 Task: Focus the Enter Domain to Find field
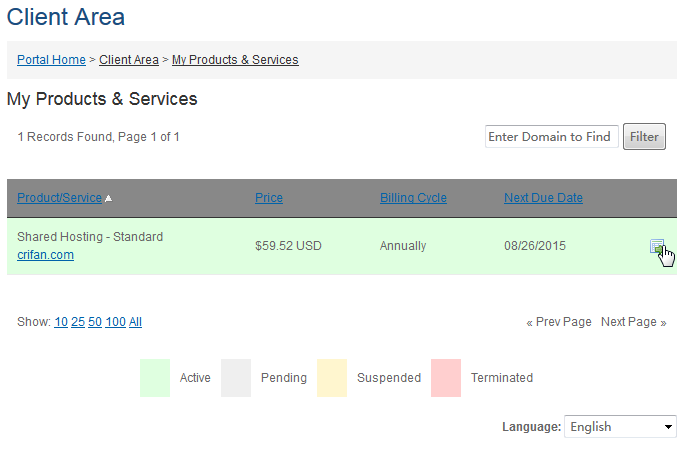coord(549,137)
